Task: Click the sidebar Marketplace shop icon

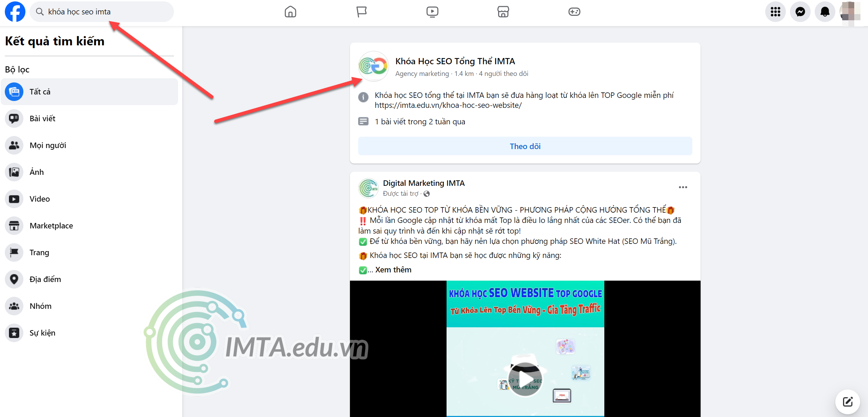Action: coord(14,226)
